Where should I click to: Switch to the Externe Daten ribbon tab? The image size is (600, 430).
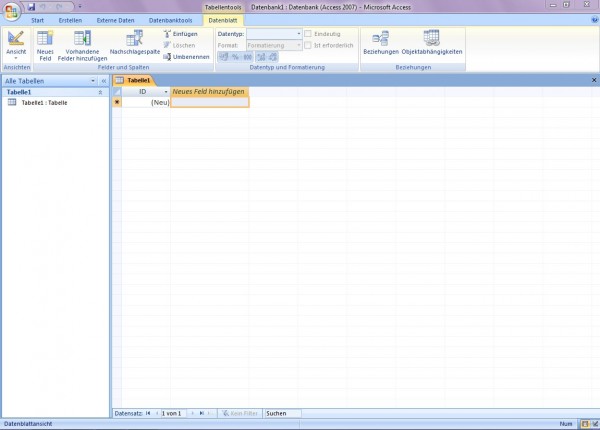(x=116, y=20)
